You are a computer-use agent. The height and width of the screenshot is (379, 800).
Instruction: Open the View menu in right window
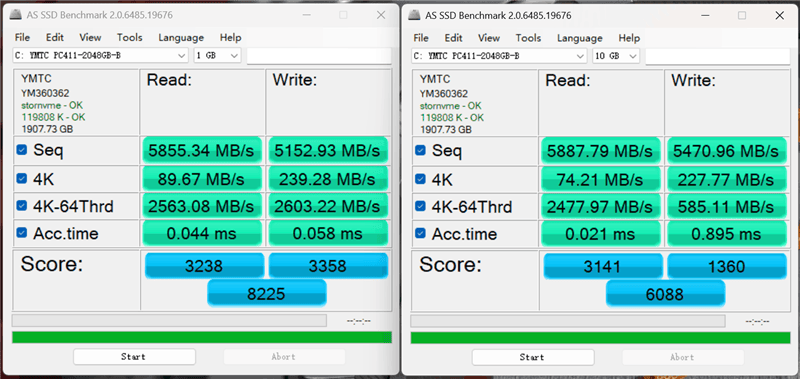pyautogui.click(x=489, y=38)
